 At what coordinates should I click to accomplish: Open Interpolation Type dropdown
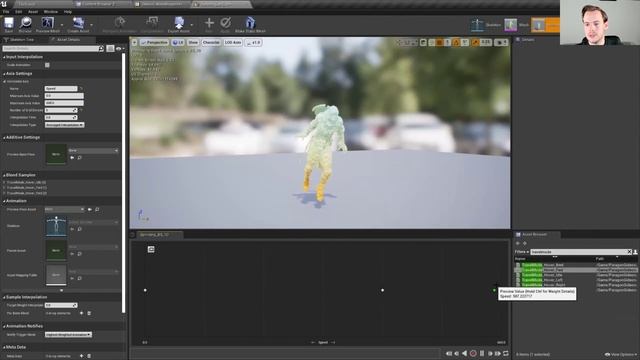coord(64,125)
